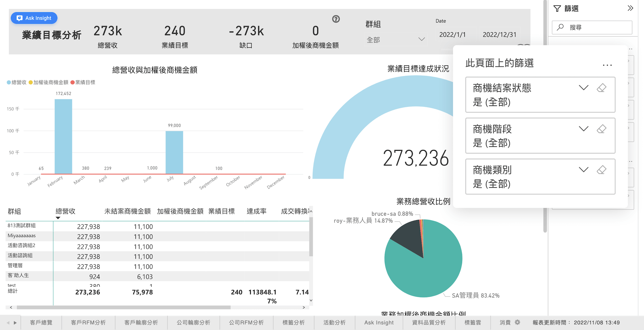Clear the 商機類別 filter with eraser
This screenshot has height=330, width=644.
click(x=601, y=170)
